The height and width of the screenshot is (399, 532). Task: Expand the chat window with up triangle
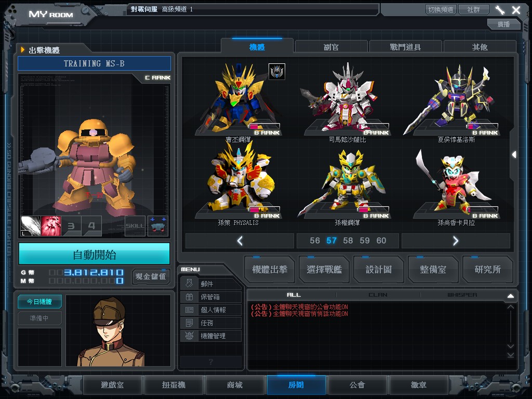[511, 296]
